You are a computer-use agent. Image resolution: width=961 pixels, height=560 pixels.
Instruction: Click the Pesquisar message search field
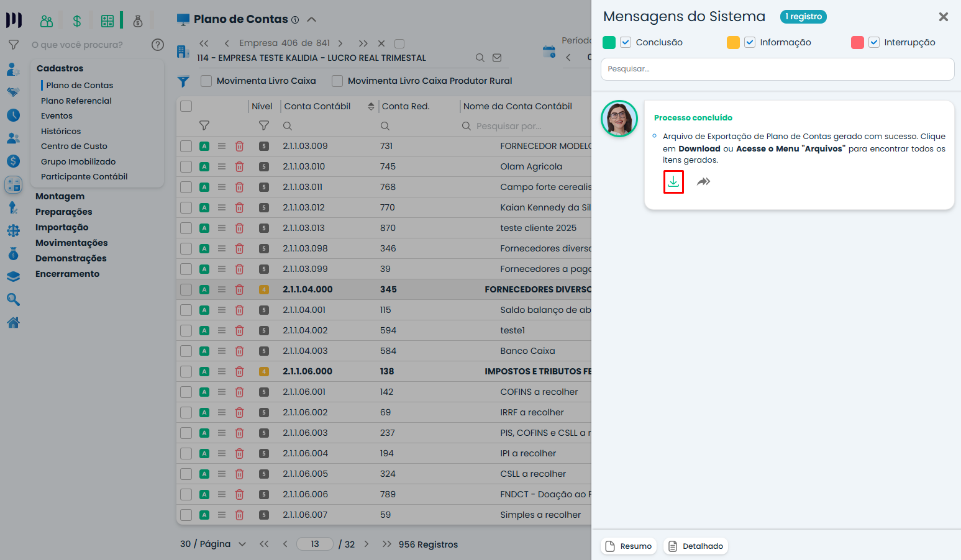coord(777,69)
